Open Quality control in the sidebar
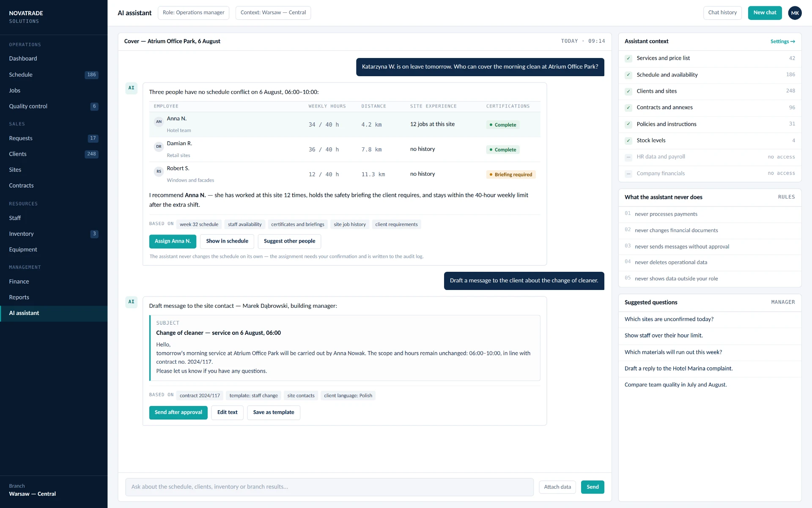 [54, 106]
